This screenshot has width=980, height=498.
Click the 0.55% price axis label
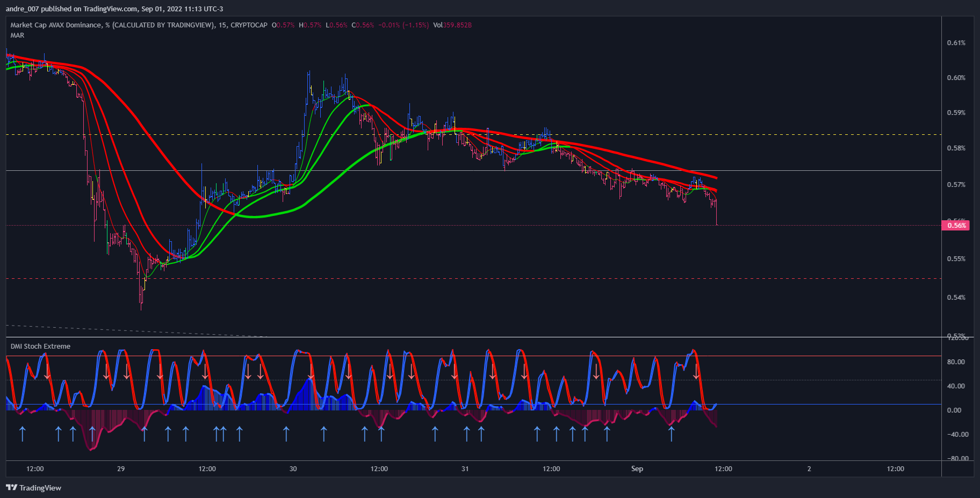click(x=956, y=259)
